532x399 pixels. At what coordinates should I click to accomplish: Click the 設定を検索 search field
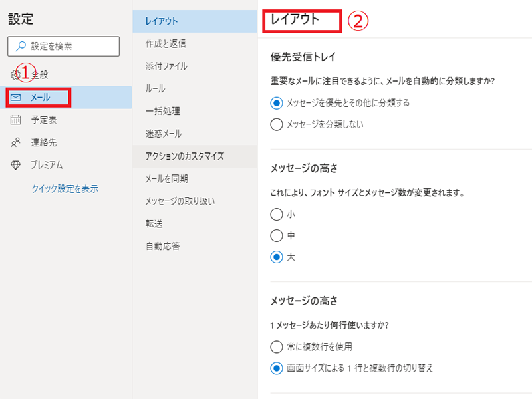tap(70, 47)
